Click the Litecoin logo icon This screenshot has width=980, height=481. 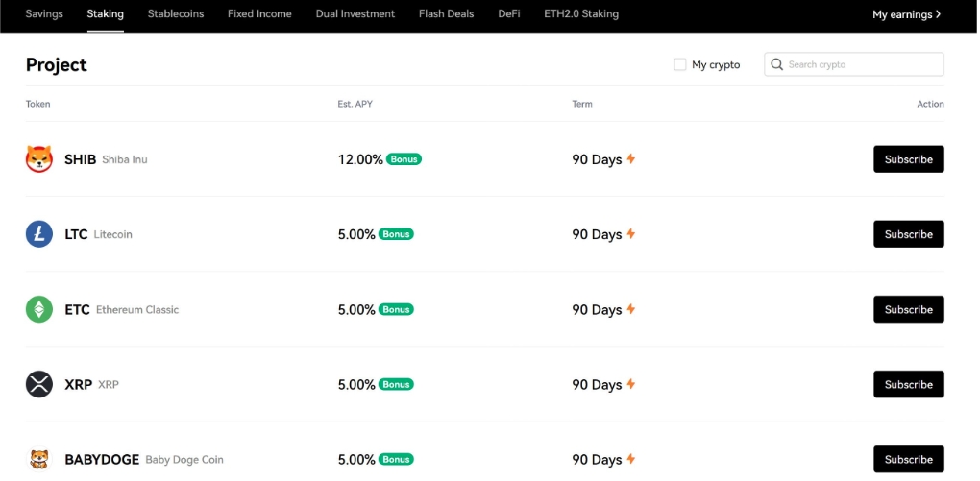pos(38,234)
